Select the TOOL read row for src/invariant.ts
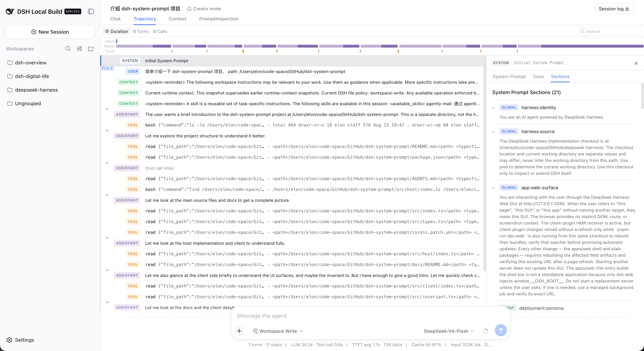The width and height of the screenshot is (644, 351). (x=292, y=297)
